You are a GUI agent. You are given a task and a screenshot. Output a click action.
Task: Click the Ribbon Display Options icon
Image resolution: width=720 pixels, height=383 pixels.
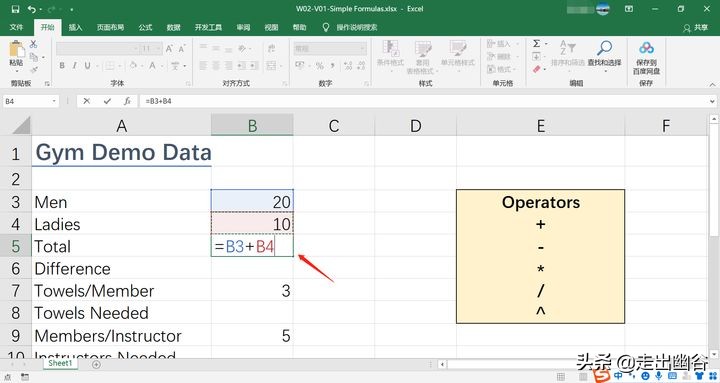(x=629, y=9)
